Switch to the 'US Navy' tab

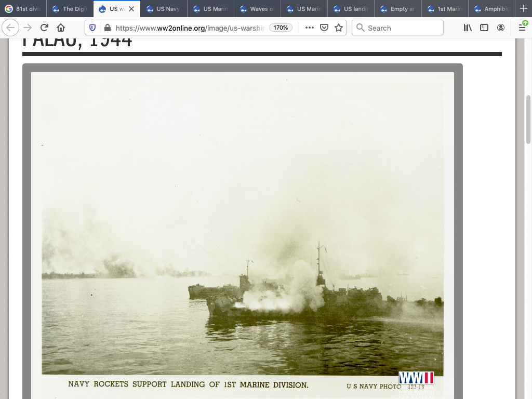[164, 9]
